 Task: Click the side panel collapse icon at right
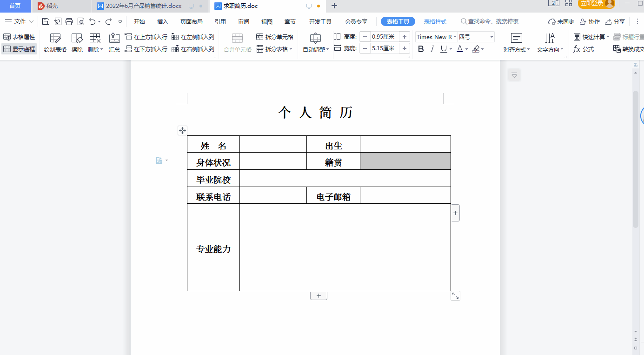(514, 75)
